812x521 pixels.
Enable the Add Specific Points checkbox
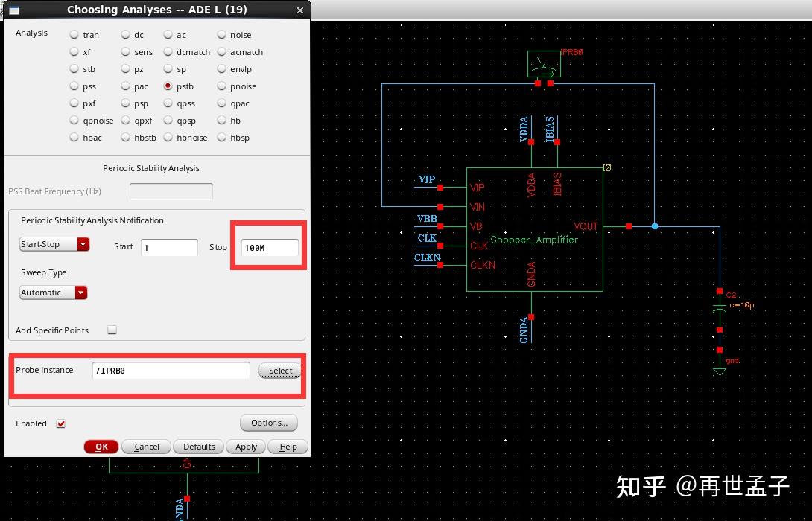click(112, 330)
